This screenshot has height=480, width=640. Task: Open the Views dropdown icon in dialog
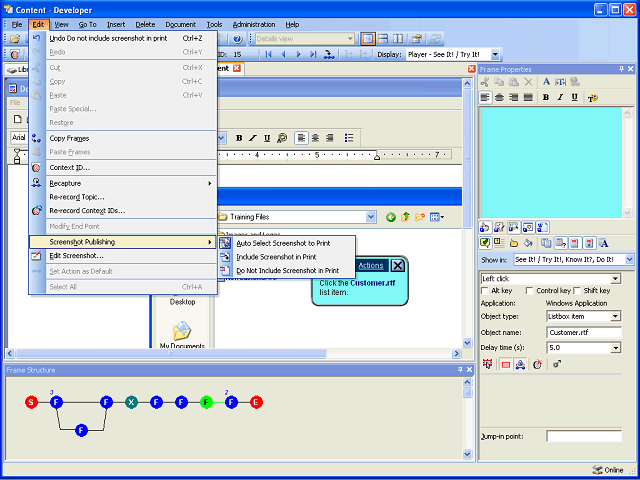click(437, 217)
